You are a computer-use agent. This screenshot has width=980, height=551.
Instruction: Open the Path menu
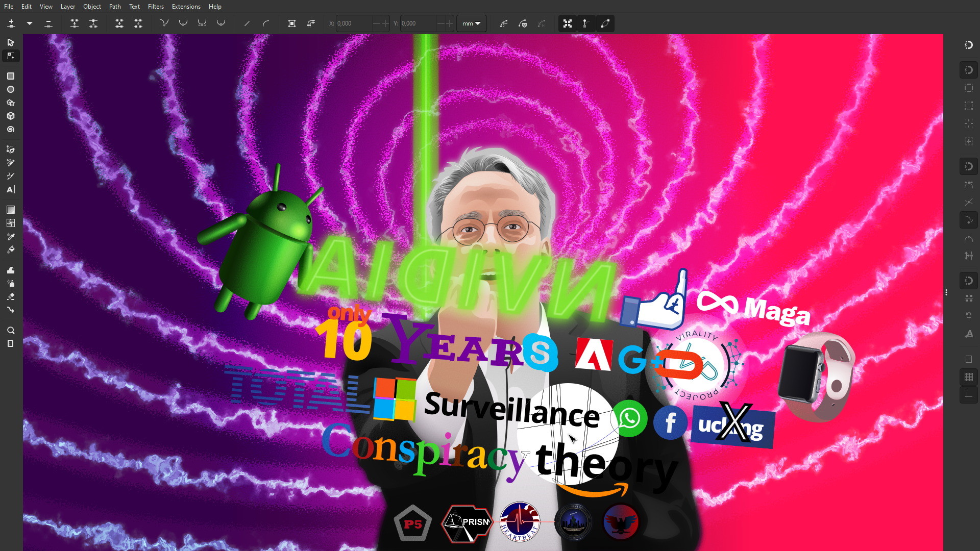click(115, 7)
